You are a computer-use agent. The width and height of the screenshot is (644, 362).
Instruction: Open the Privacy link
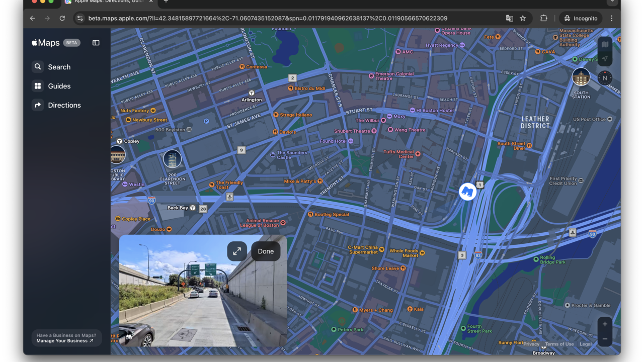[531, 344]
